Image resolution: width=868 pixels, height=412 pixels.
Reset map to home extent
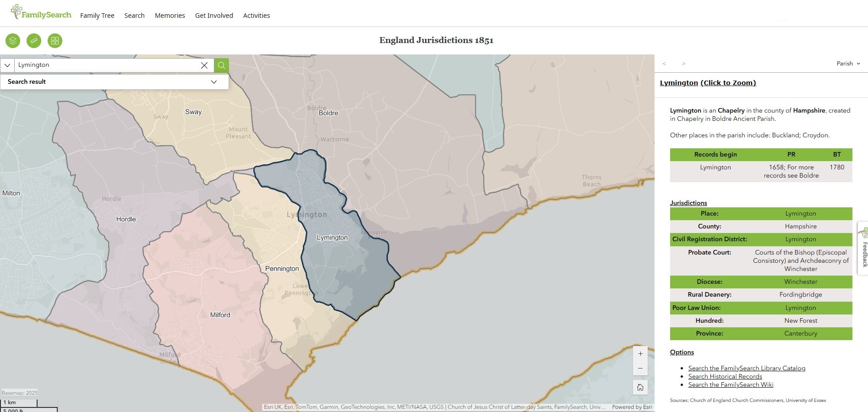640,387
